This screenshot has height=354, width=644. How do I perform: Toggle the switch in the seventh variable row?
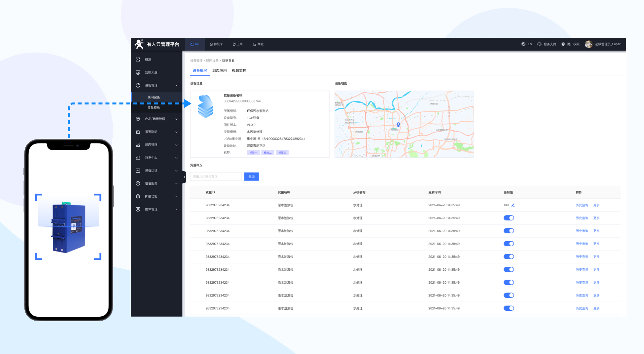(509, 282)
